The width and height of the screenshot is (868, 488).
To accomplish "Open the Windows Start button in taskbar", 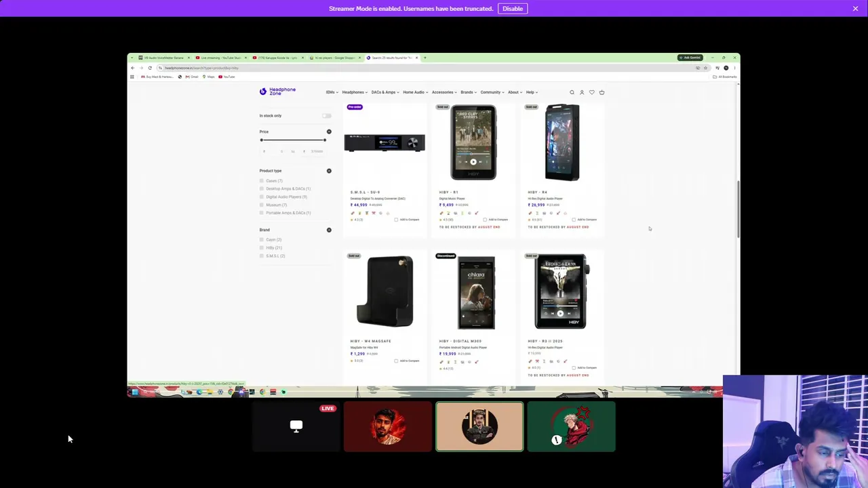I will tap(135, 392).
